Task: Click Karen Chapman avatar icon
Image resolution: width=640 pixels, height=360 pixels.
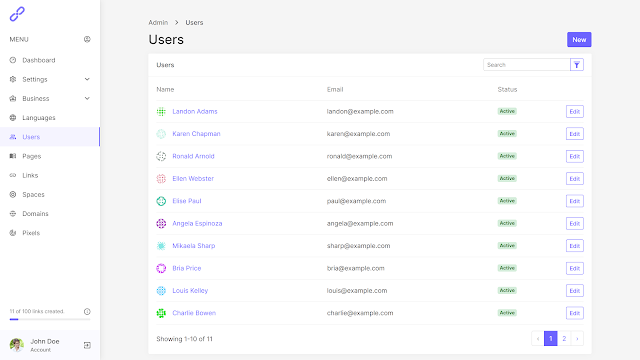Action: [161, 133]
